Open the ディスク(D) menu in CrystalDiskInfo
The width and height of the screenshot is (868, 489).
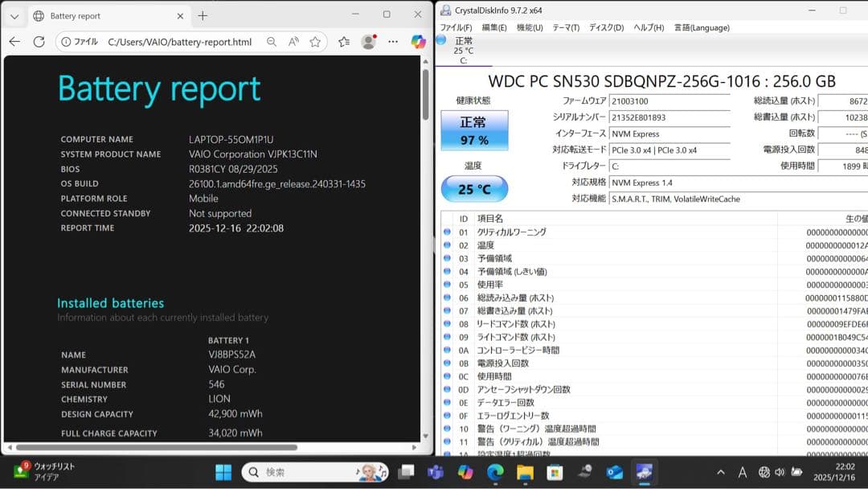[x=607, y=27]
